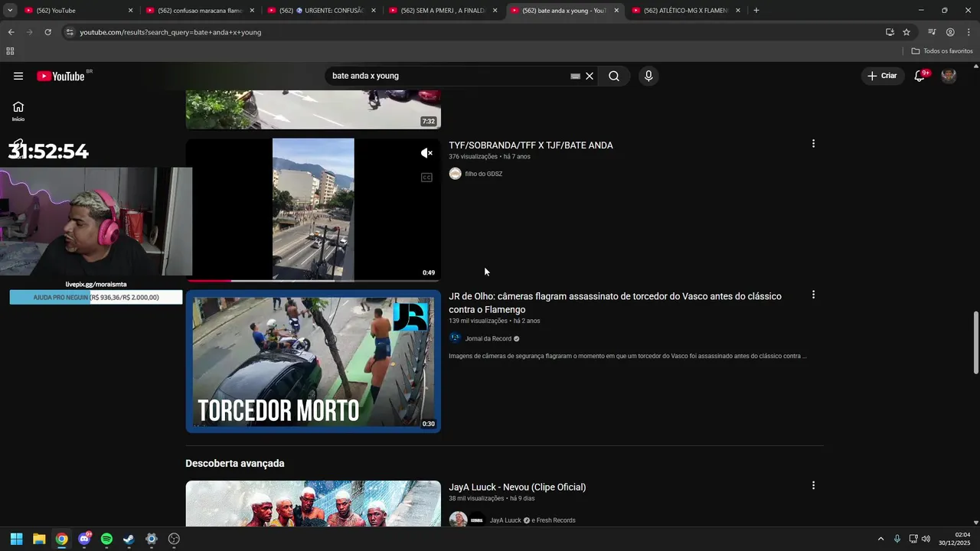
Task: Open the YouTube hamburger guide menu
Action: point(18,76)
